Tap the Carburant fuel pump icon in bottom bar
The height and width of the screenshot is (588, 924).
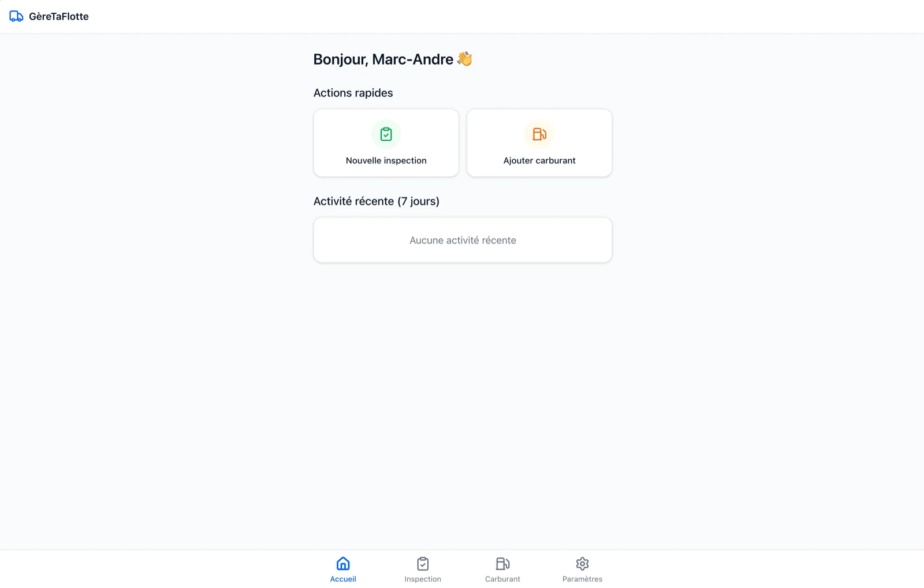pos(502,563)
